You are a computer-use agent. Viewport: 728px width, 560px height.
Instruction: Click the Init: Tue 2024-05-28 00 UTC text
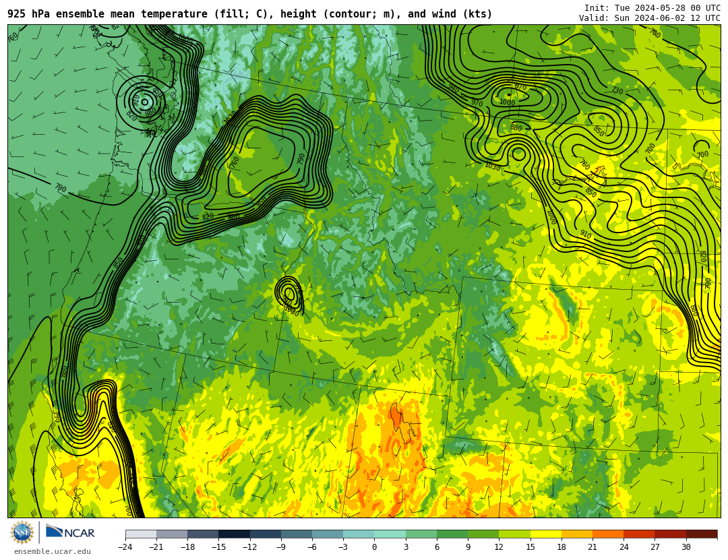click(653, 8)
